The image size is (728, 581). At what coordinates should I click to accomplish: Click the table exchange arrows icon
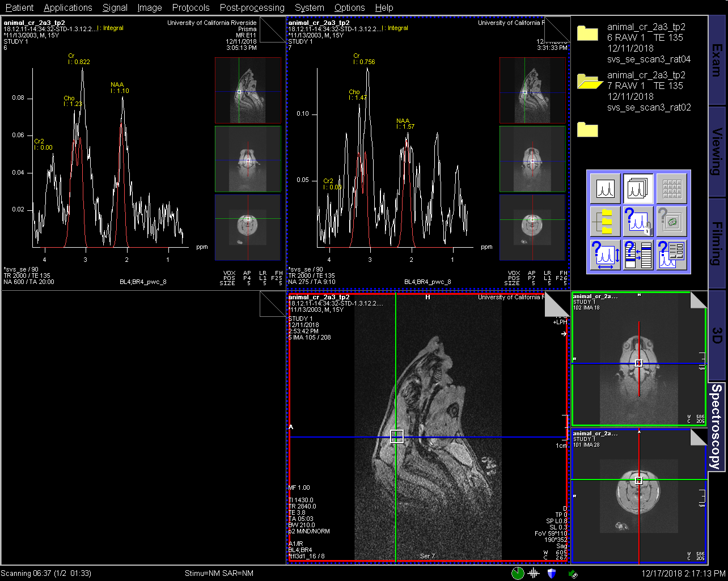pos(638,255)
